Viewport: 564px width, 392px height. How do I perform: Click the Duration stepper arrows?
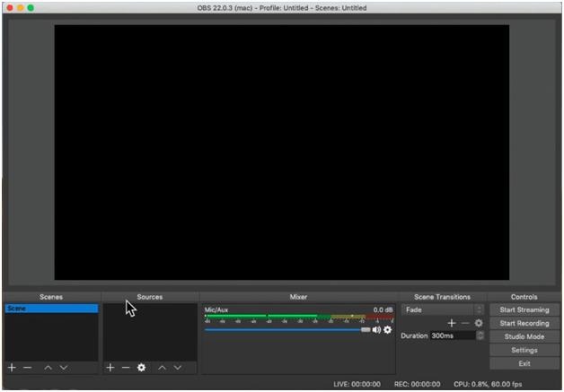(480, 335)
